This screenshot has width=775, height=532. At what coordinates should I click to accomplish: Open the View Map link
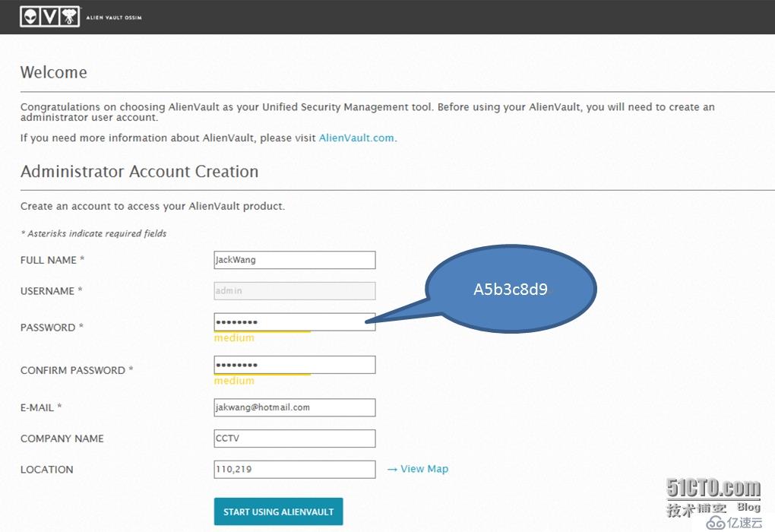424,469
